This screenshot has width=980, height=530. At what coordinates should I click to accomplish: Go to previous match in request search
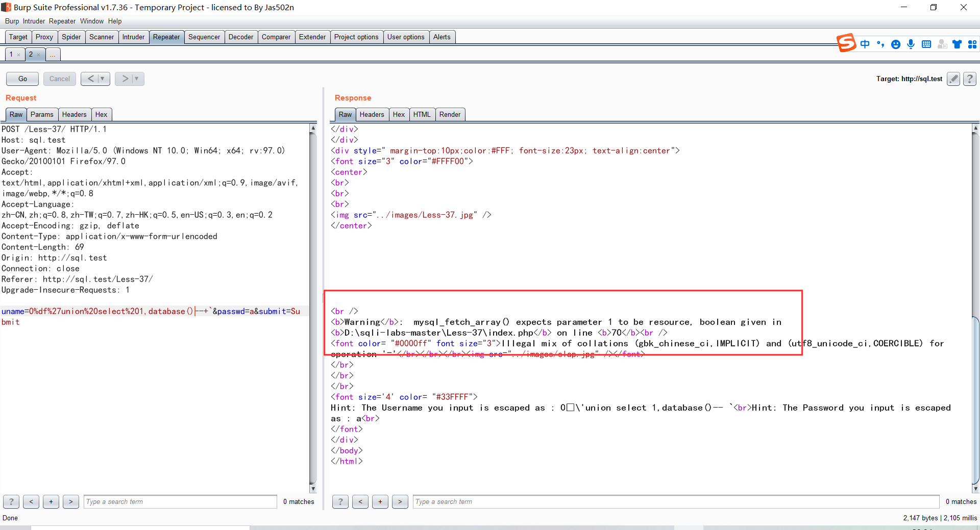pyautogui.click(x=31, y=502)
